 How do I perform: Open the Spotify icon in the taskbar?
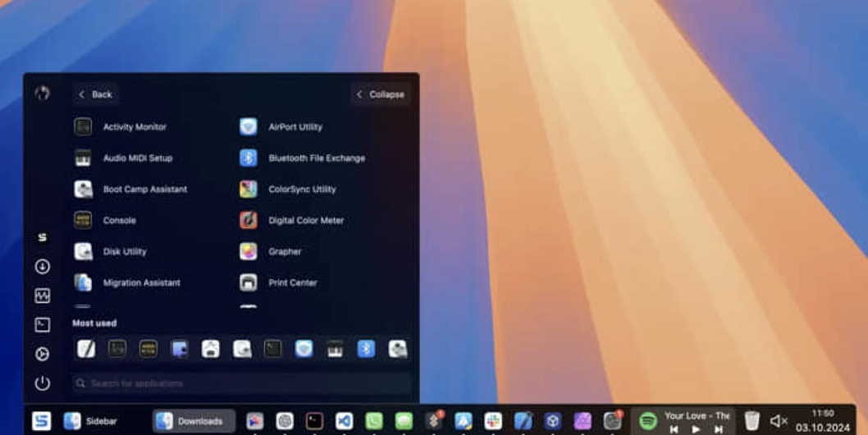pos(648,421)
